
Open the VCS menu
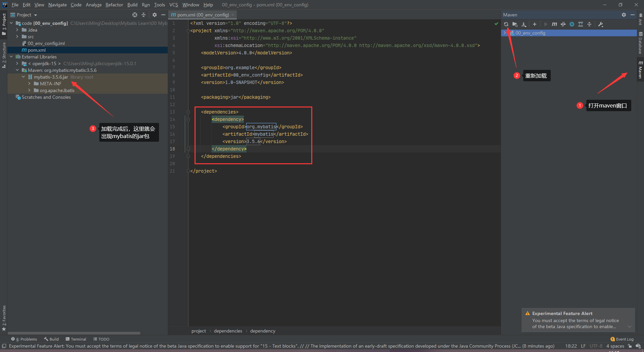pos(174,5)
